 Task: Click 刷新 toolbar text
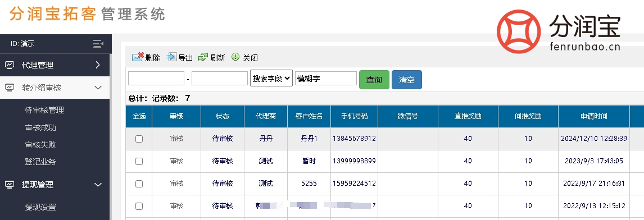pyautogui.click(x=217, y=58)
